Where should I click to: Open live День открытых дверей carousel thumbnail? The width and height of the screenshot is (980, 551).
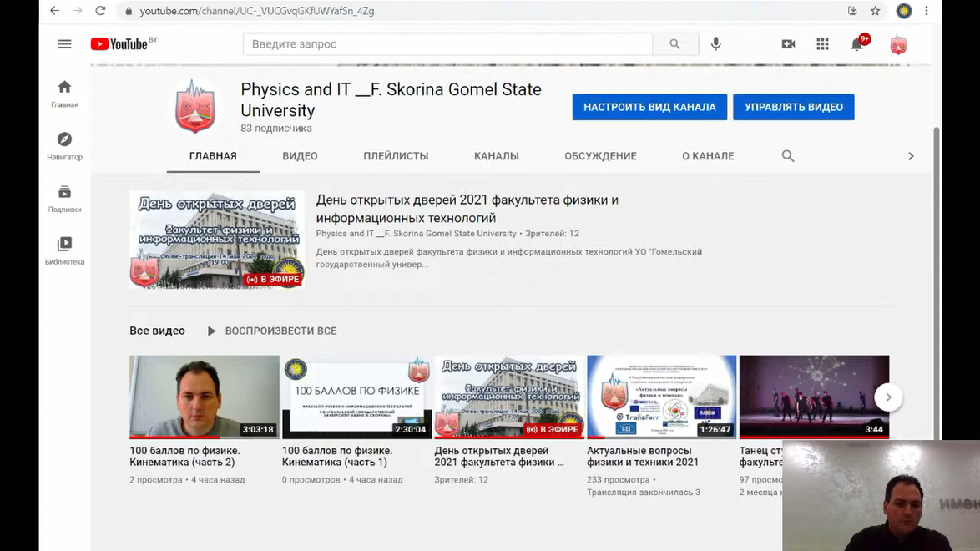click(x=509, y=397)
